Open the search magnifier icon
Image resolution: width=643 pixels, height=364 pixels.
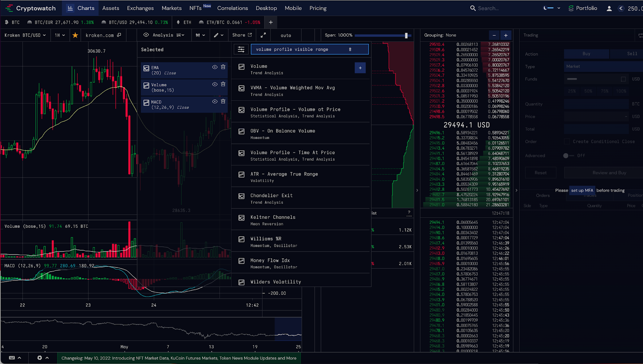473,8
